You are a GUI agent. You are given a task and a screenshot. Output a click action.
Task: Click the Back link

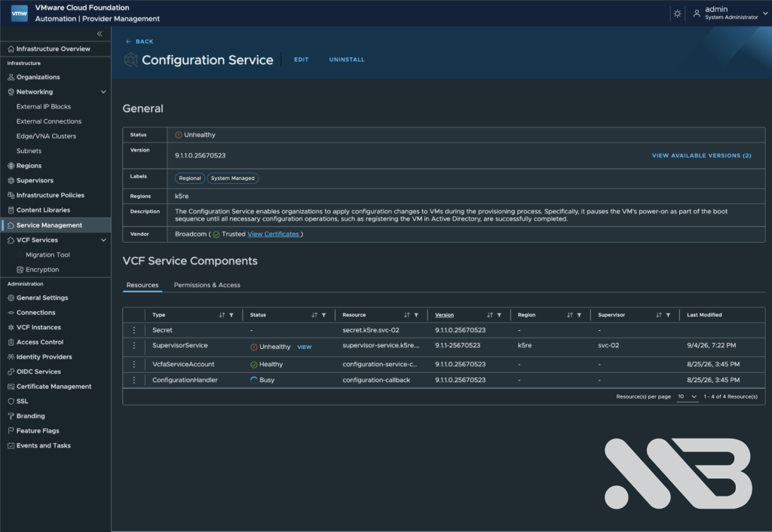point(139,42)
